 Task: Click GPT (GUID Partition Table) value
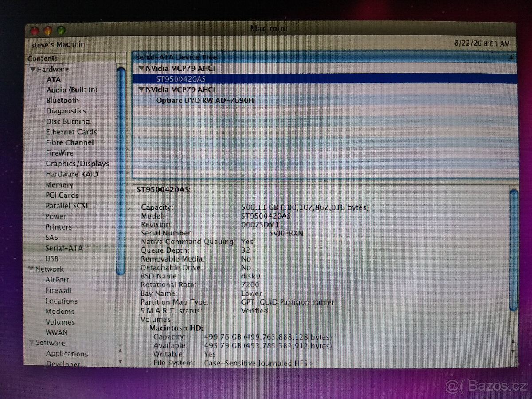tap(287, 302)
